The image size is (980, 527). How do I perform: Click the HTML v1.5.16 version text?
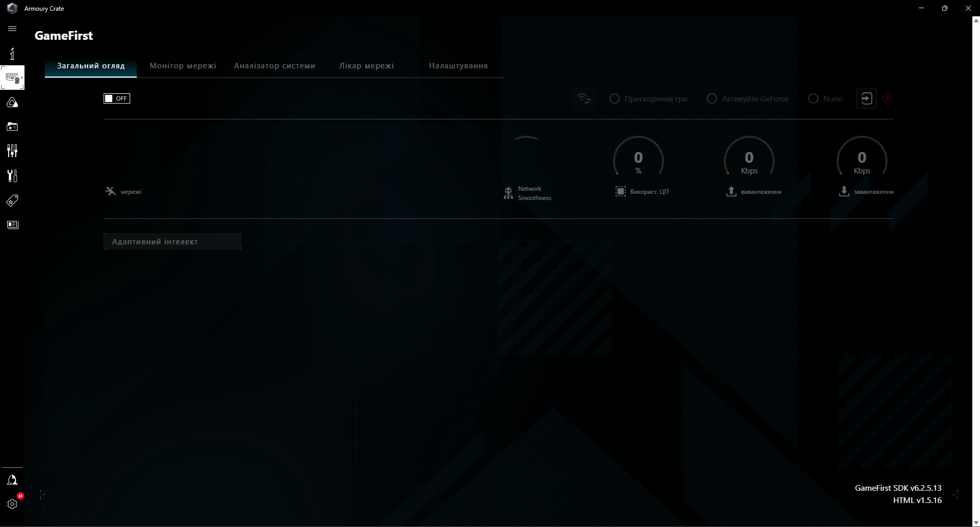pos(917,500)
